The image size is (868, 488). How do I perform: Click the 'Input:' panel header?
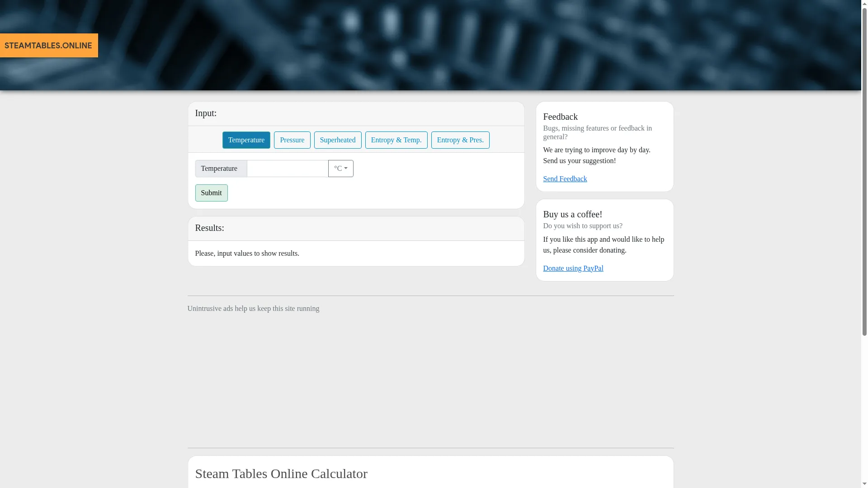[356, 113]
